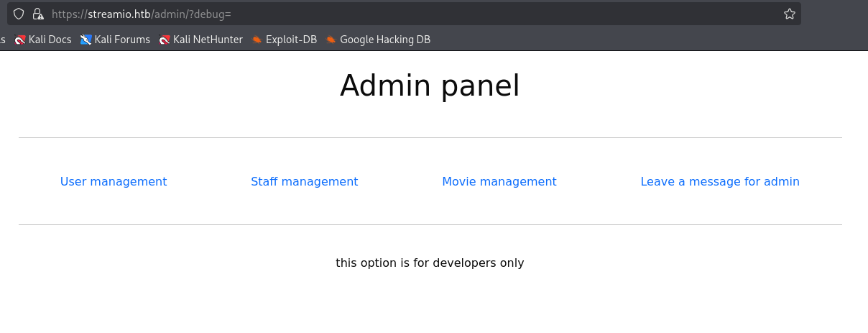Open the User management link
The height and width of the screenshot is (333, 868).
tap(114, 181)
